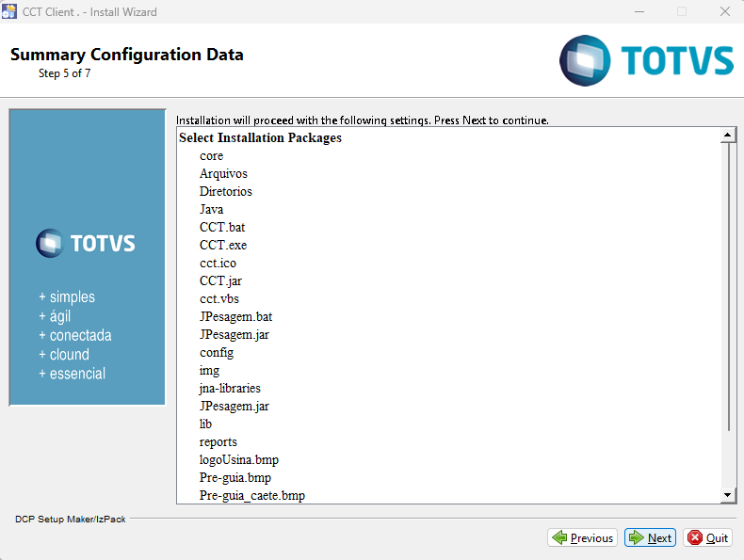Click the 'Step 5 of 7' label
744x560 pixels.
(x=65, y=73)
